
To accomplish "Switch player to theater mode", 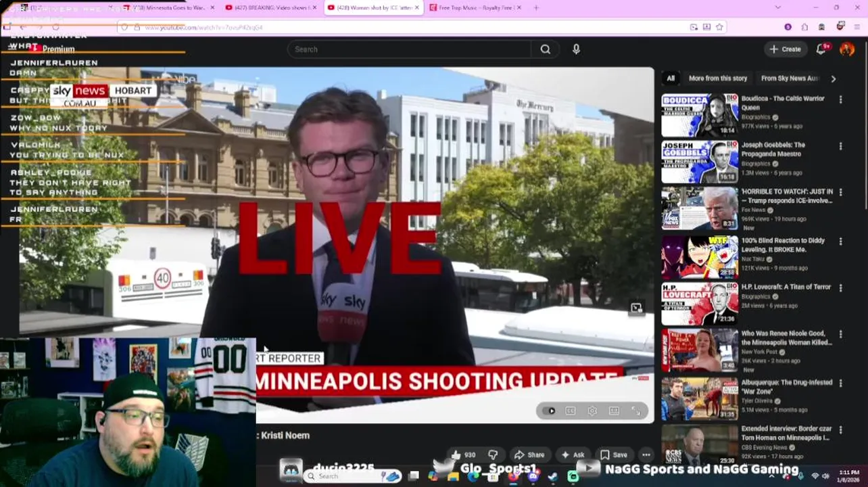I will pos(614,411).
